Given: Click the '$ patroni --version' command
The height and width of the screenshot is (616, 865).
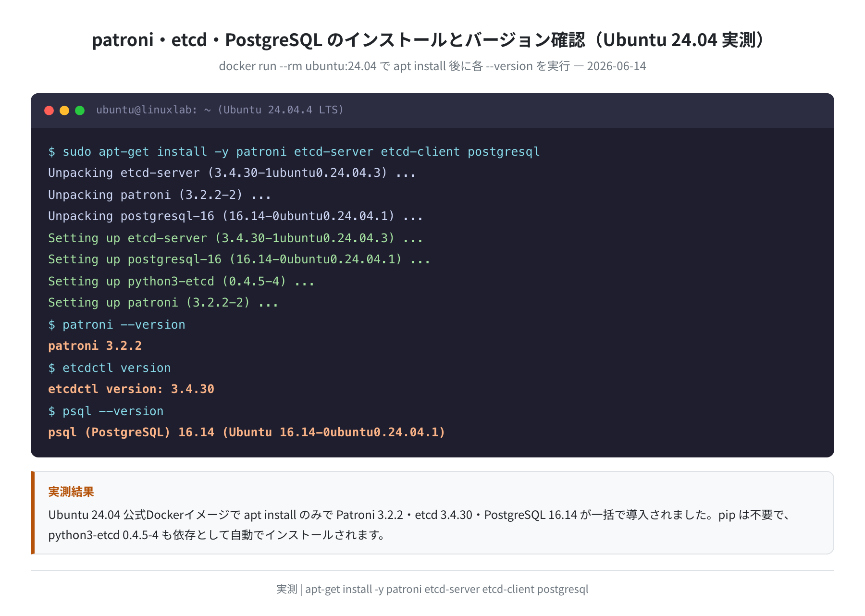Looking at the screenshot, I should [117, 325].
